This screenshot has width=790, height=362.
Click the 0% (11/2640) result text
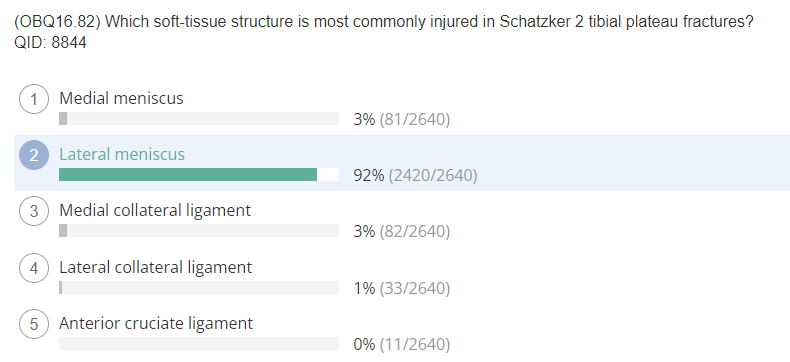pos(402,344)
